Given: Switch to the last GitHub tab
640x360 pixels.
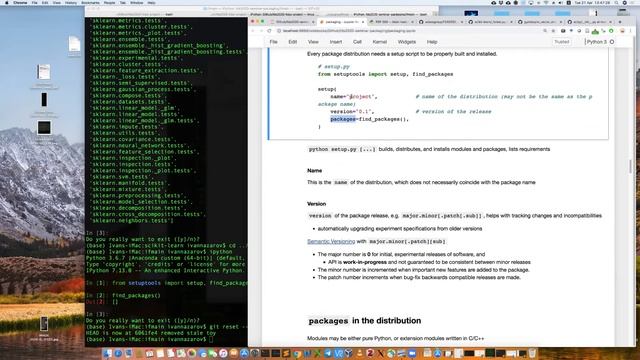Looking at the screenshot, I should [x=589, y=22].
